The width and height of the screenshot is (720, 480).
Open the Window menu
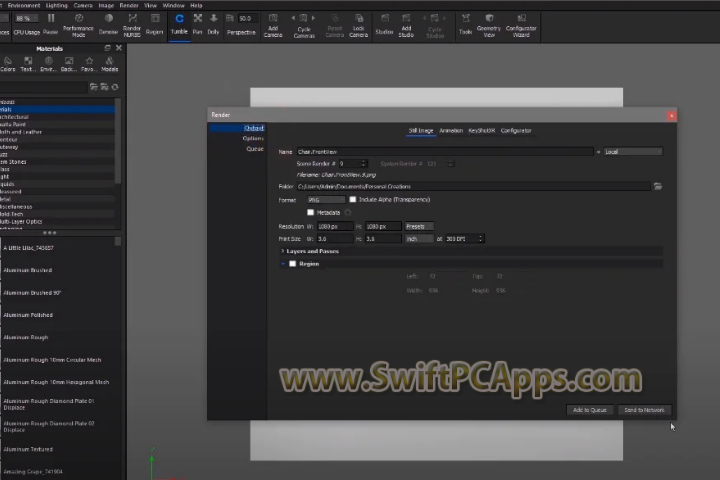tap(174, 6)
